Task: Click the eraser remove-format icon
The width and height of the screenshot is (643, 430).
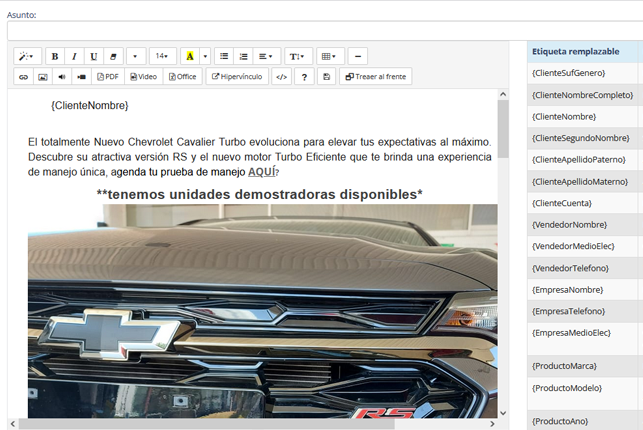Action: coord(113,56)
